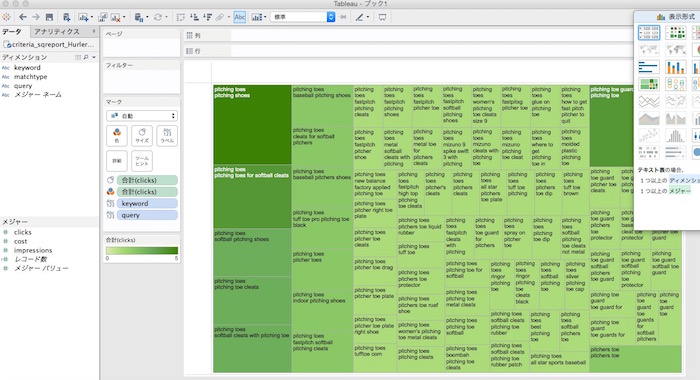
Task: Click the Color button on Marks card
Action: pos(117,136)
